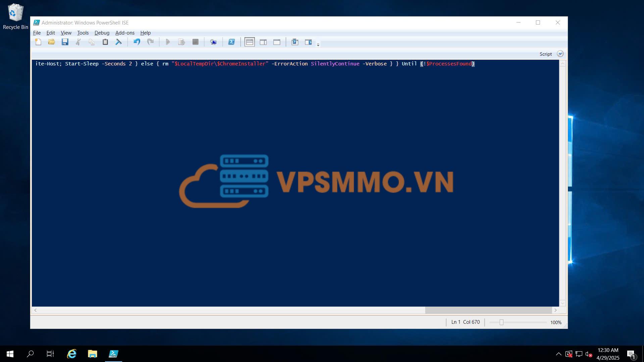The image size is (644, 362).
Task: Launch Internet Explorer from taskbar
Action: point(72,354)
